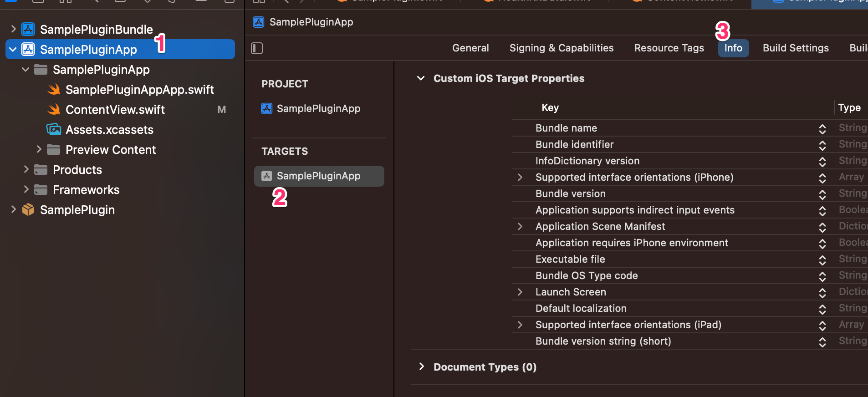
Task: Click the SamplePluginBundle project icon
Action: [x=28, y=30]
